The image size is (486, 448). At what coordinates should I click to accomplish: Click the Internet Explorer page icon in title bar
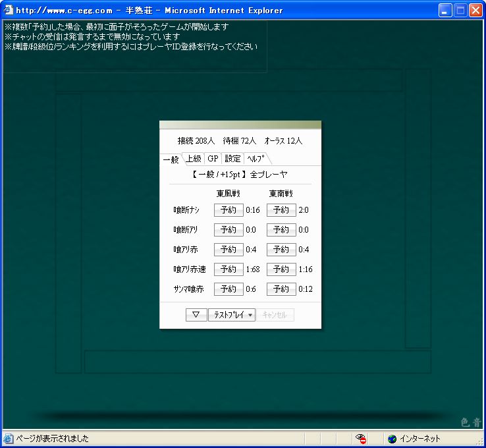tap(9, 10)
